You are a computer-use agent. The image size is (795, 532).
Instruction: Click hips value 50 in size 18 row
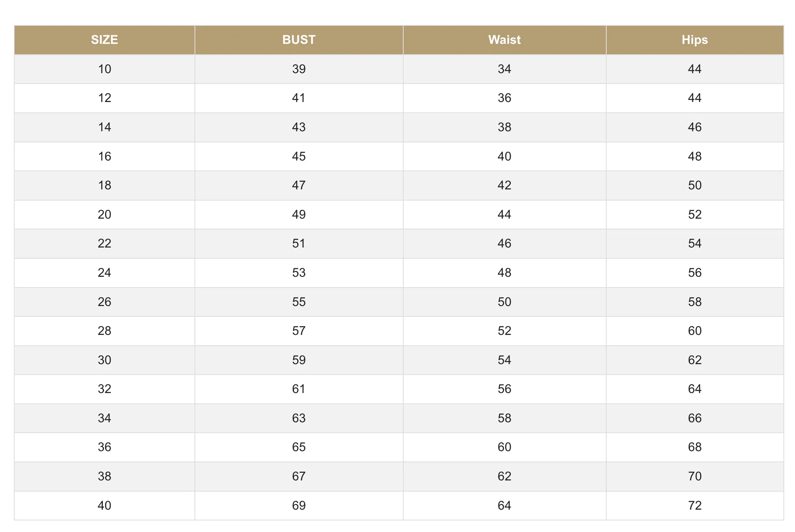click(x=695, y=185)
